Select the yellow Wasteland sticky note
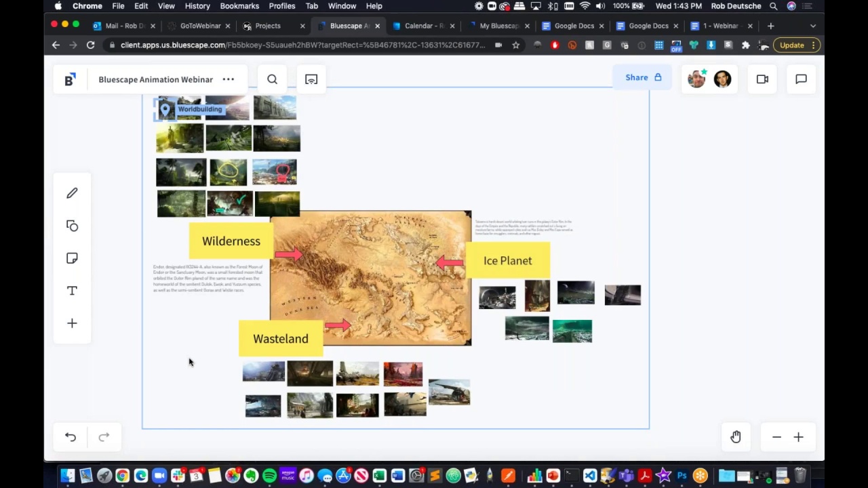Viewport: 868px width, 488px height. (281, 339)
